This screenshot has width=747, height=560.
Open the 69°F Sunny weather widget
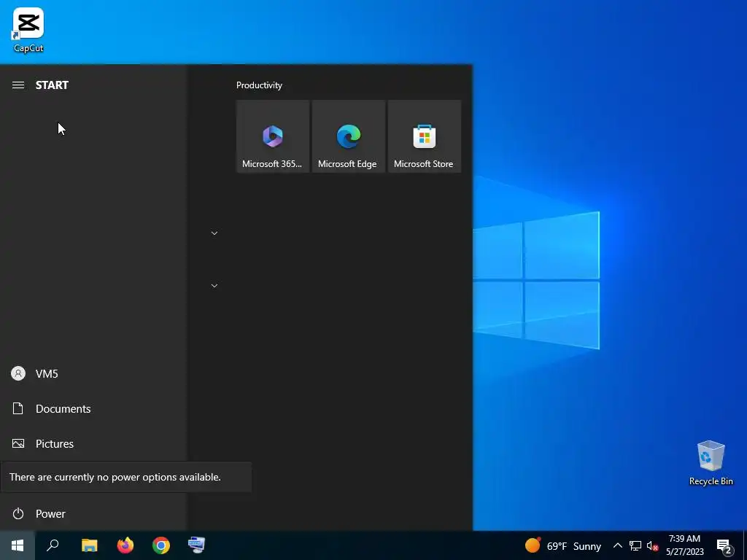click(562, 545)
